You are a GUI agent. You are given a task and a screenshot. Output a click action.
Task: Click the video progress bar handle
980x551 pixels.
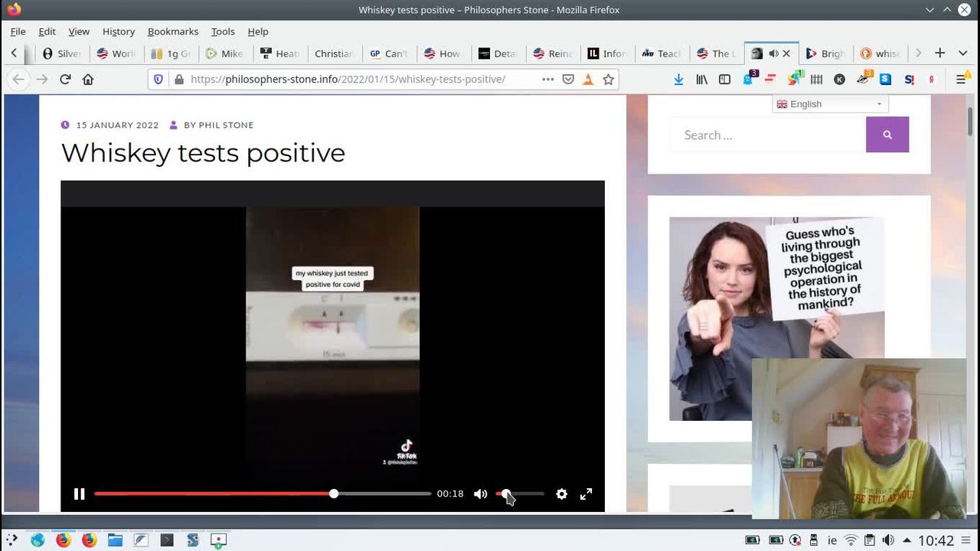pyautogui.click(x=334, y=494)
